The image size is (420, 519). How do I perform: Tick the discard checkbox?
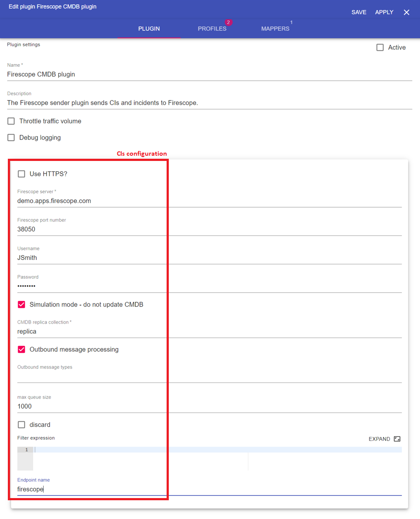21,425
